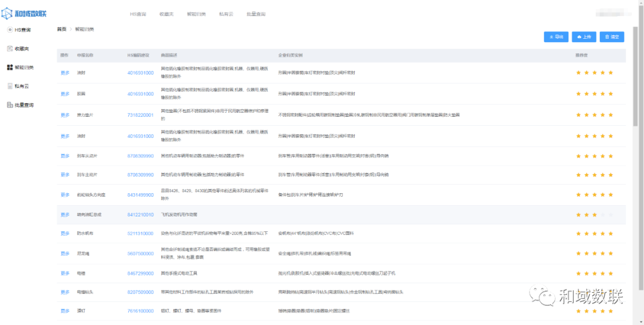Click the trash icon on the 清空 button
Viewport: 644px width, 325px height.
click(x=607, y=37)
